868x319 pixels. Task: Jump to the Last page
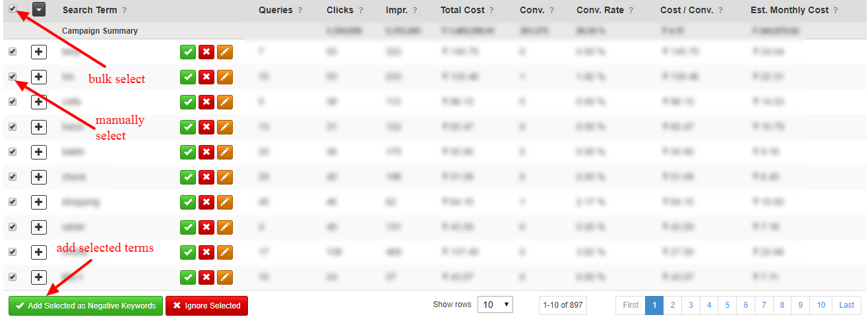pos(847,305)
